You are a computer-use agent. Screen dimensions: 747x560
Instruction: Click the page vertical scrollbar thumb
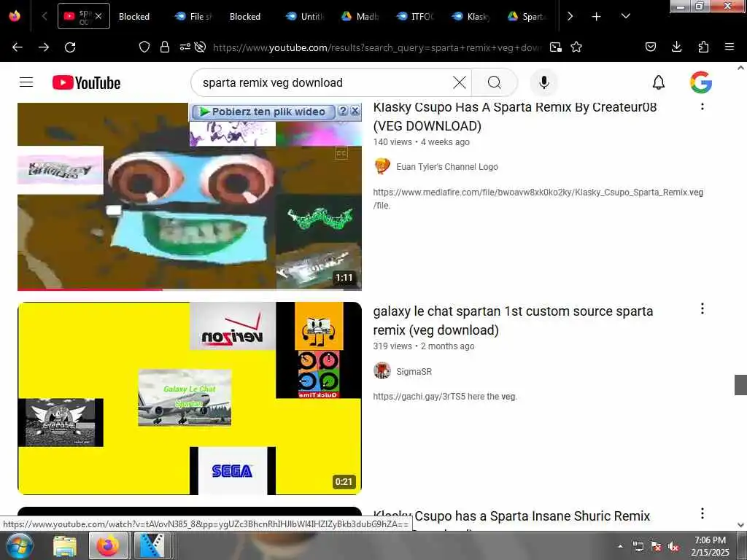click(x=740, y=385)
